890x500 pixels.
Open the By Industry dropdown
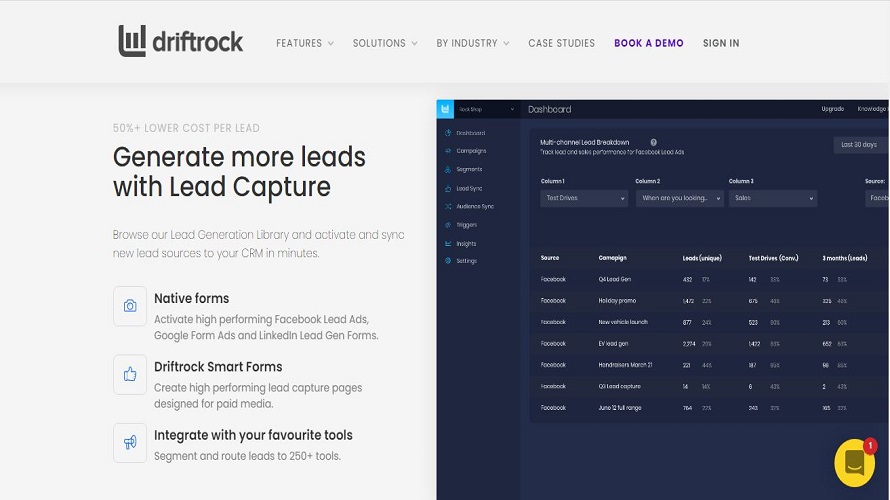[473, 43]
